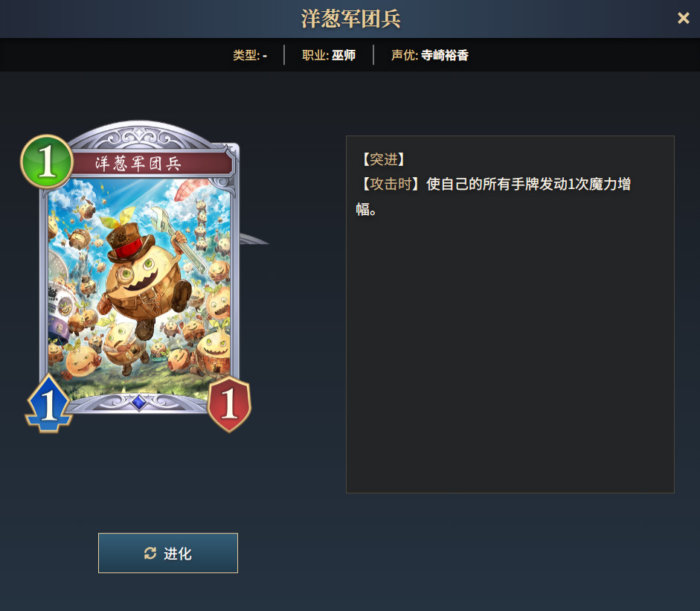Click the 攻击时 keyword in description
The height and width of the screenshot is (611, 700).
(x=391, y=184)
